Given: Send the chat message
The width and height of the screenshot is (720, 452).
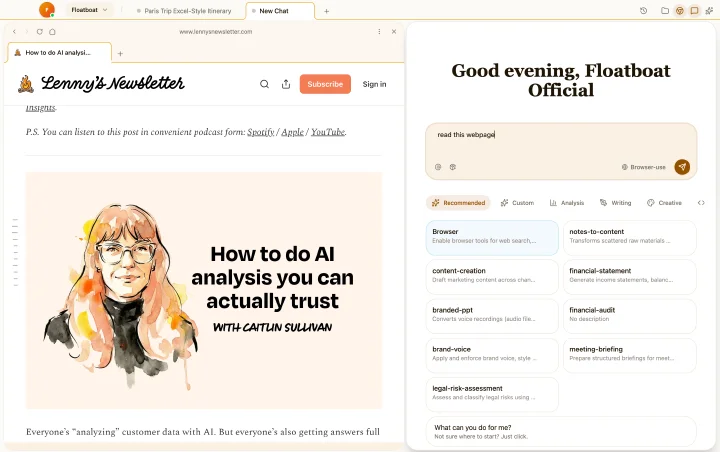Looking at the screenshot, I should 682,167.
